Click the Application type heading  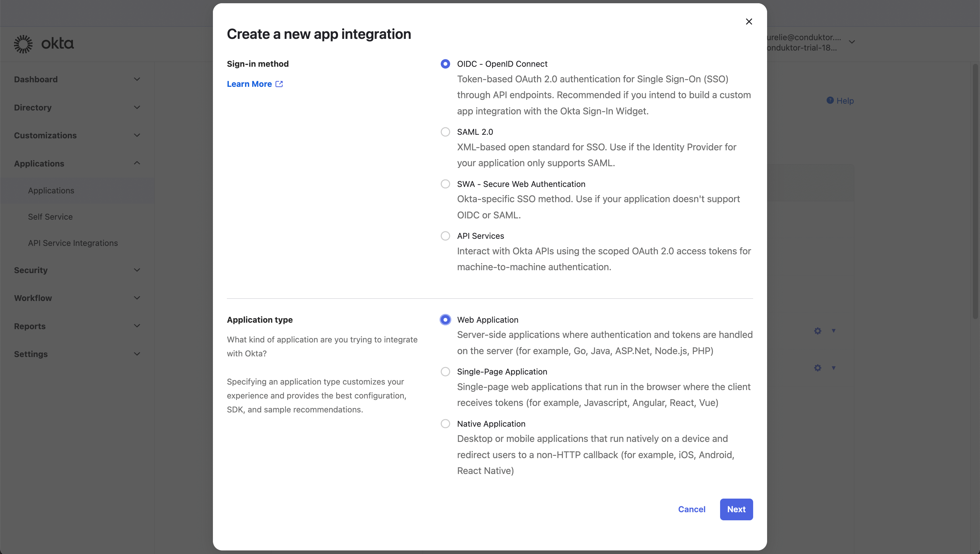pos(260,320)
